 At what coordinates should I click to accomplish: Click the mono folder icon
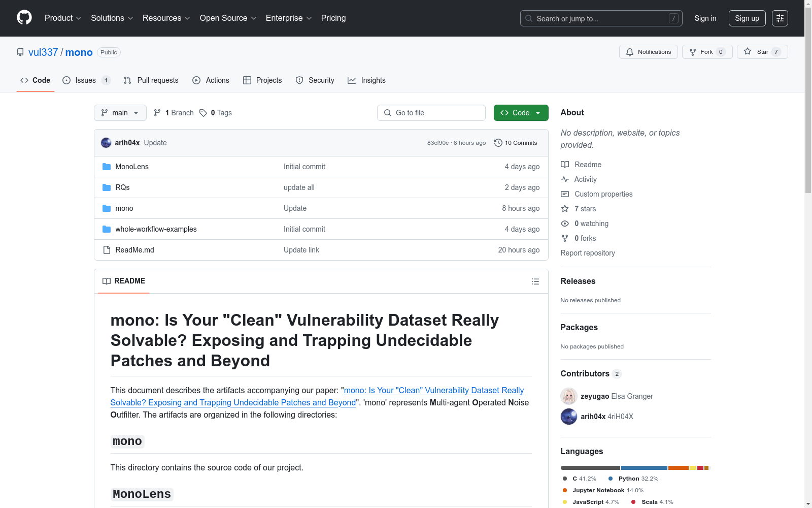107,208
